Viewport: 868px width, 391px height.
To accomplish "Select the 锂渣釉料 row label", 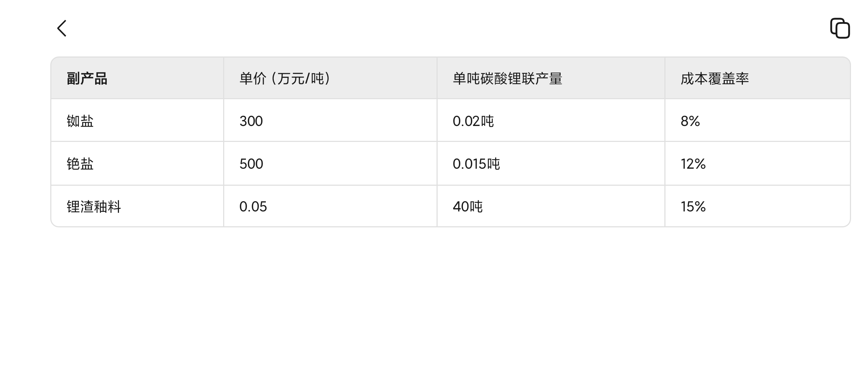I will pyautogui.click(x=94, y=206).
